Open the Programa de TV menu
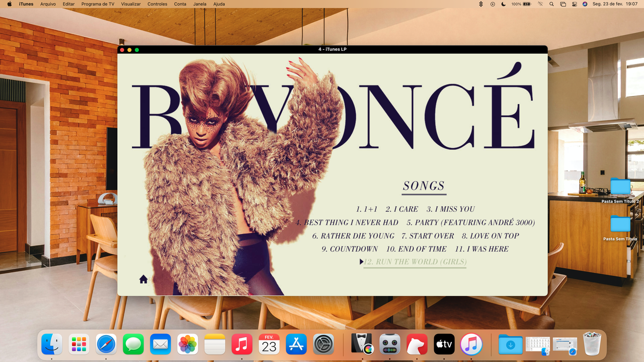The image size is (644, 362). (98, 4)
